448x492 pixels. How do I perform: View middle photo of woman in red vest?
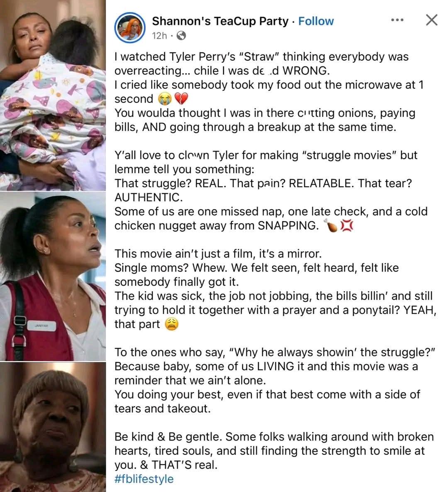tap(53, 276)
